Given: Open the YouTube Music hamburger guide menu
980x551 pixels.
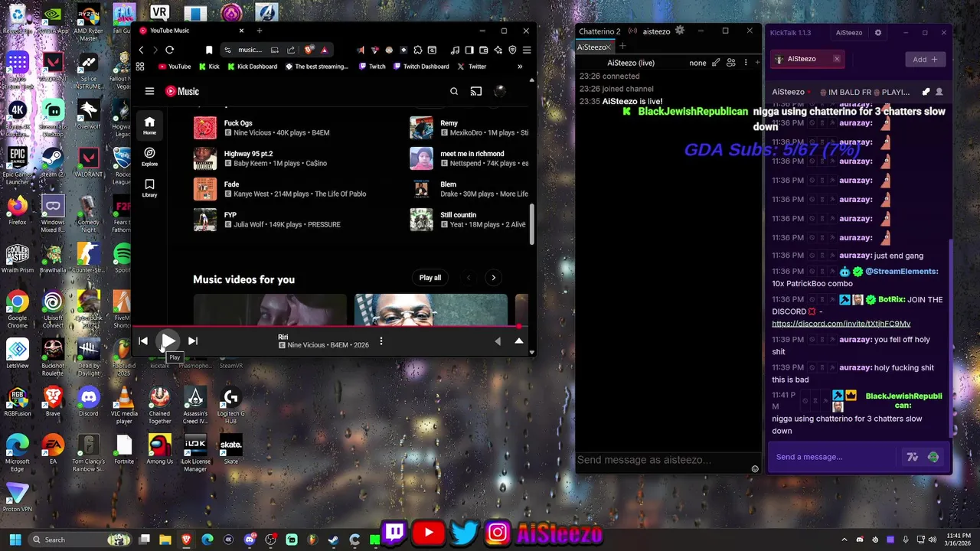Looking at the screenshot, I should [x=149, y=91].
